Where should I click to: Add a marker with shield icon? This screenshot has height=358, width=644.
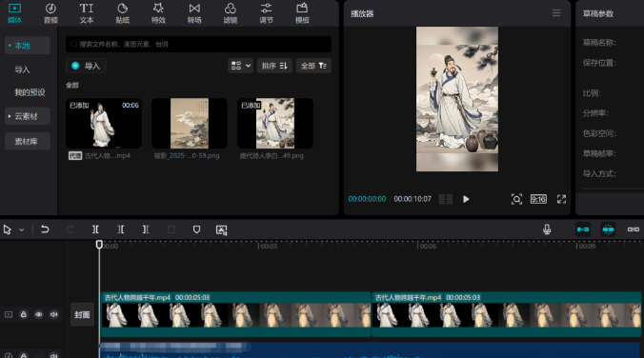tap(196, 229)
